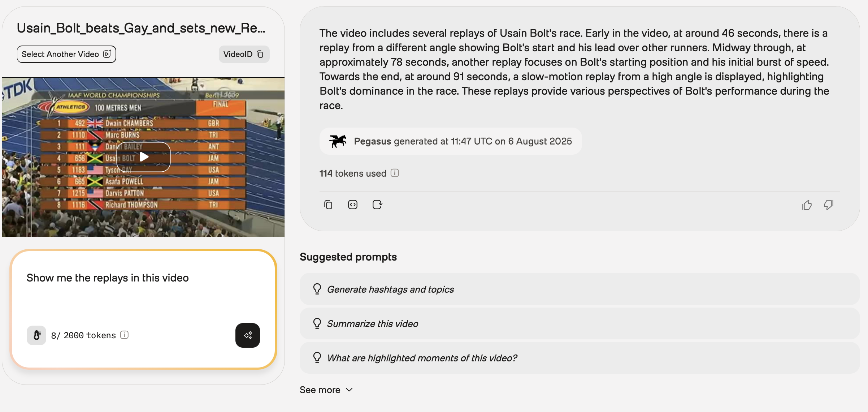Click the regenerate response icon

click(x=377, y=205)
